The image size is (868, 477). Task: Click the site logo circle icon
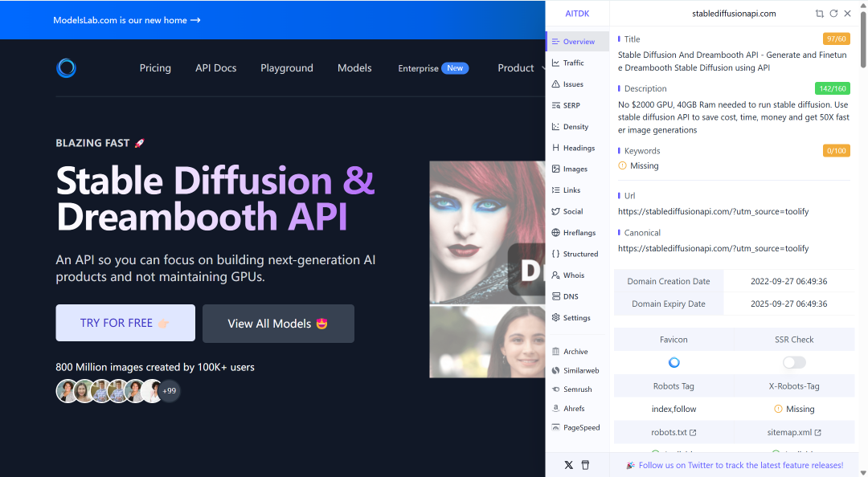[x=67, y=68]
